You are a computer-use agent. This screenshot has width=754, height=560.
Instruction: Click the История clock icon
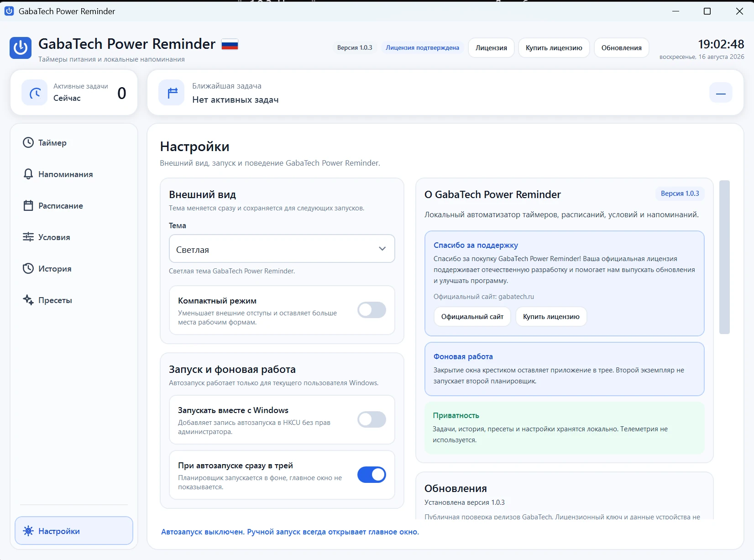pos(28,268)
